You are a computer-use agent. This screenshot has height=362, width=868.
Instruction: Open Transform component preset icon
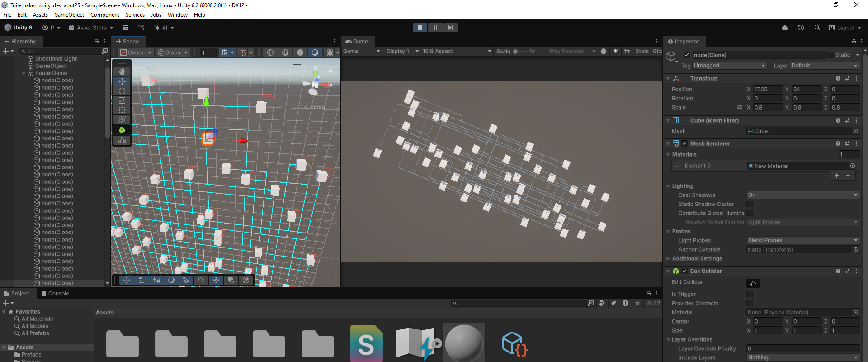[x=847, y=78]
